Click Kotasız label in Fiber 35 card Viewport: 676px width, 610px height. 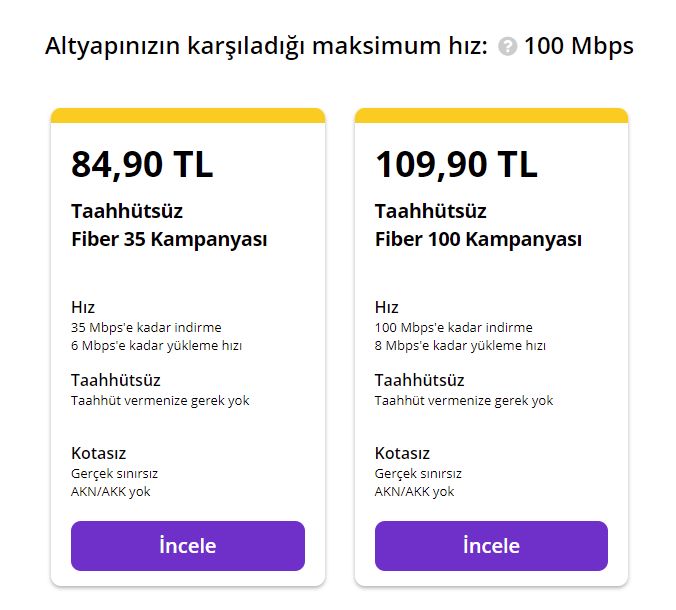point(98,453)
